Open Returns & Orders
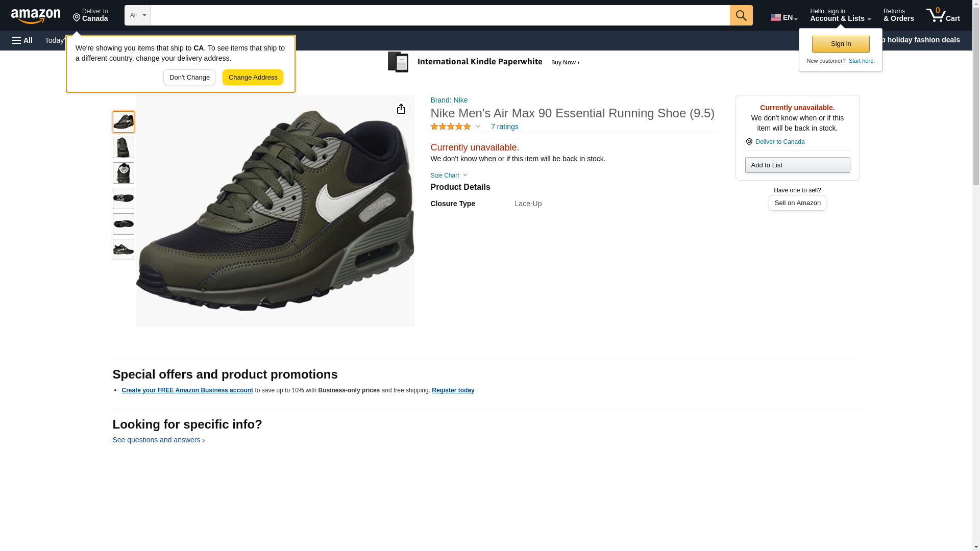 [x=898, y=15]
